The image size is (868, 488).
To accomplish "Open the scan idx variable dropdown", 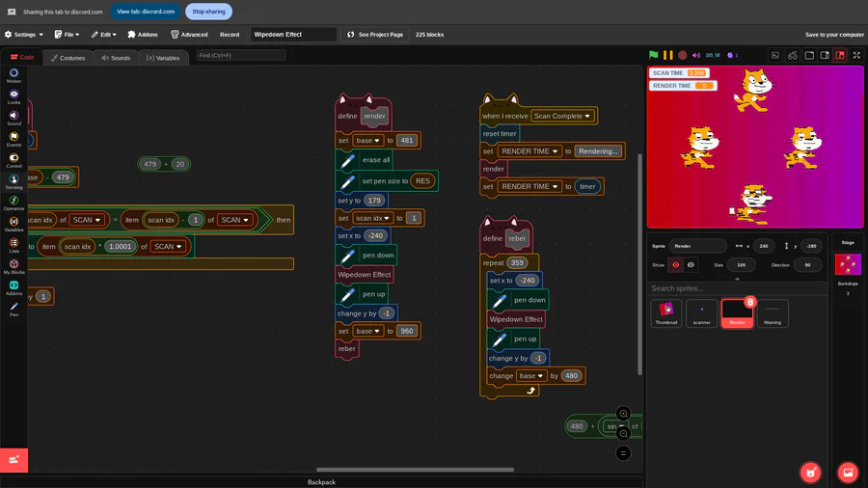I will tap(372, 218).
